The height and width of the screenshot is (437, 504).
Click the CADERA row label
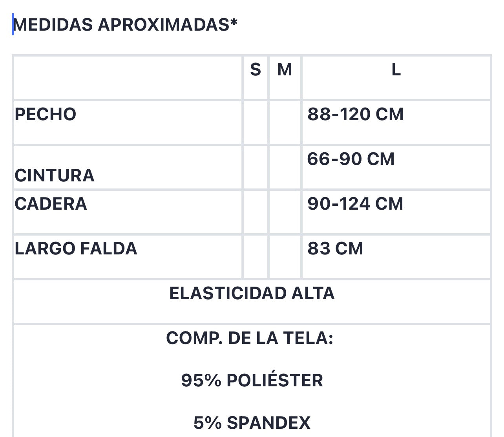(x=51, y=204)
